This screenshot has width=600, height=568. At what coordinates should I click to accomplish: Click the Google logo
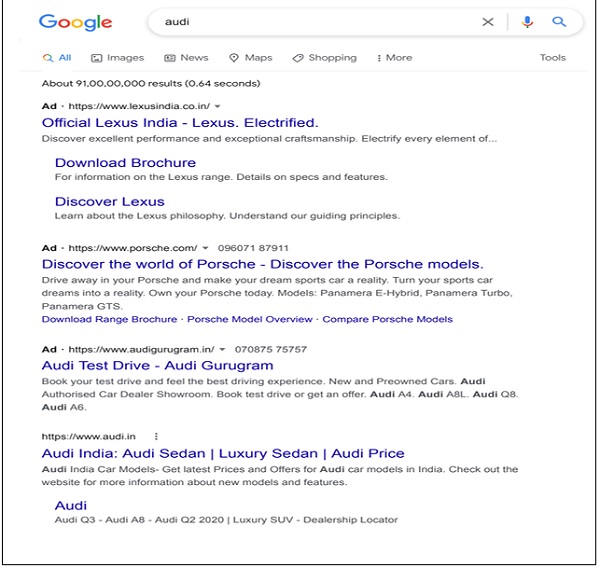click(x=75, y=22)
